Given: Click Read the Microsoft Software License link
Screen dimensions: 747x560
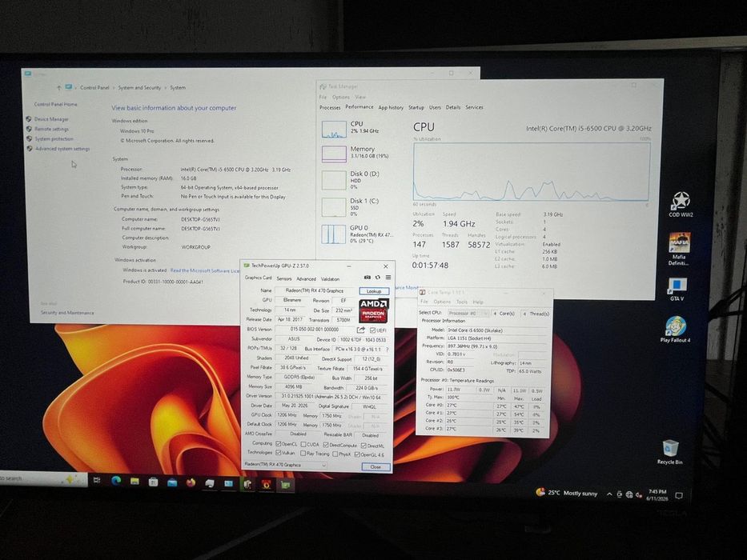Looking at the screenshot, I should [205, 270].
